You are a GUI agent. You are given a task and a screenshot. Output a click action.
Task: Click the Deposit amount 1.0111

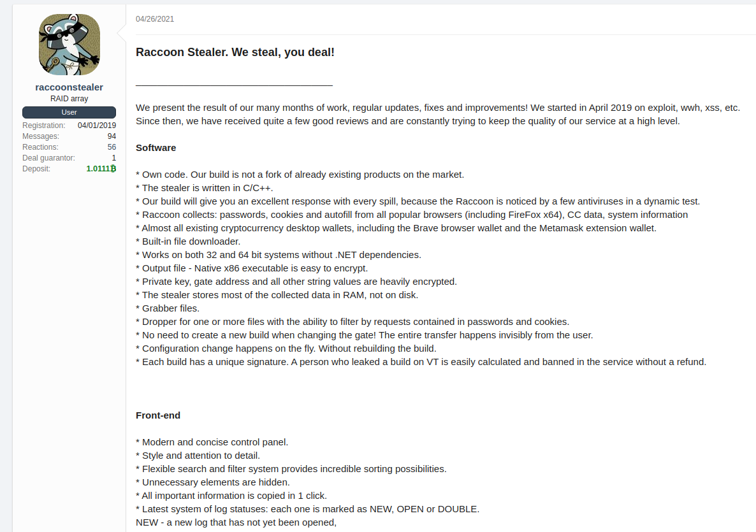pos(98,169)
